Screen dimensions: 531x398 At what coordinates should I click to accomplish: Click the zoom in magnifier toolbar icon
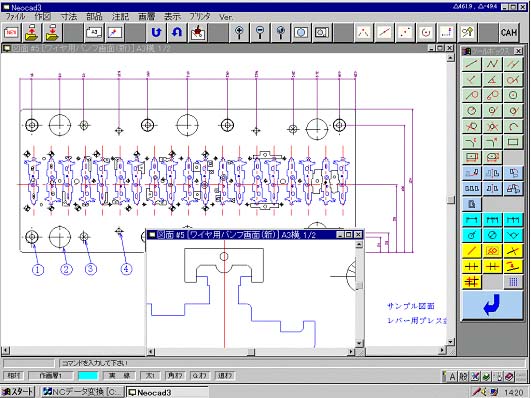pyautogui.click(x=239, y=33)
